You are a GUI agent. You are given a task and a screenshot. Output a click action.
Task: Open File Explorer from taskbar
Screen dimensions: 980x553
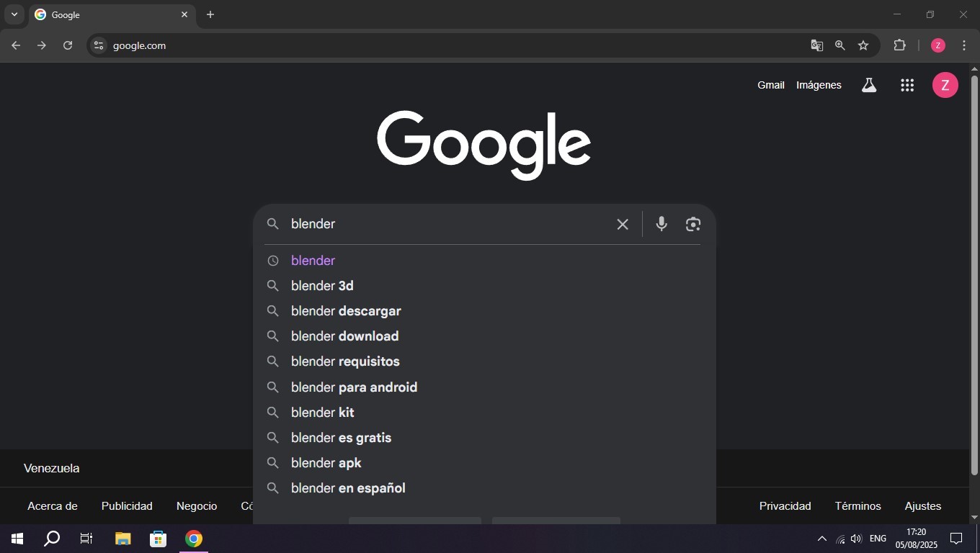click(x=123, y=539)
